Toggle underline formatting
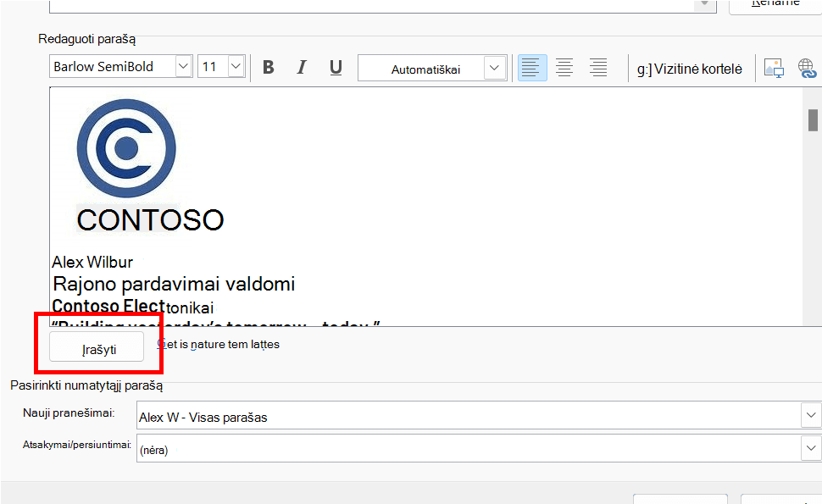Screen dimensions: 822x504 (336, 67)
